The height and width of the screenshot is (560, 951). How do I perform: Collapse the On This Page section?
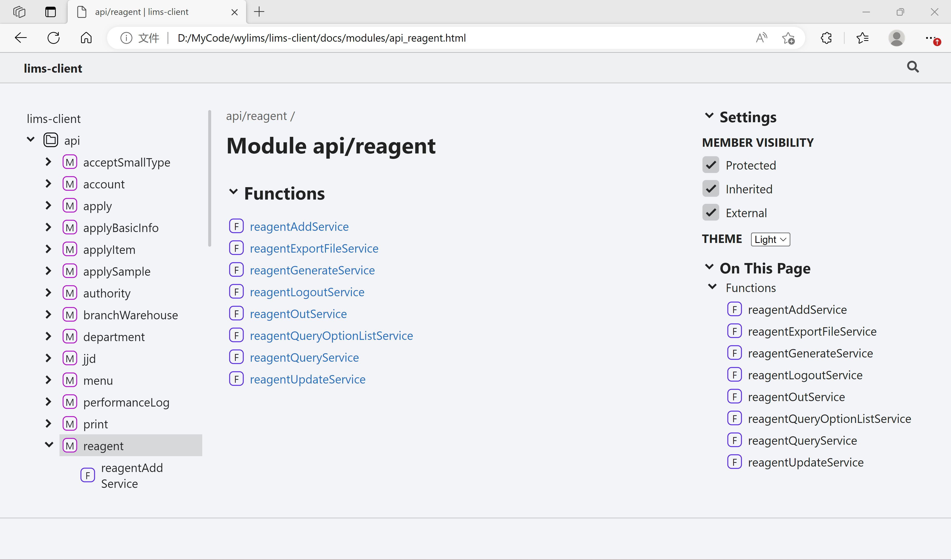(709, 267)
